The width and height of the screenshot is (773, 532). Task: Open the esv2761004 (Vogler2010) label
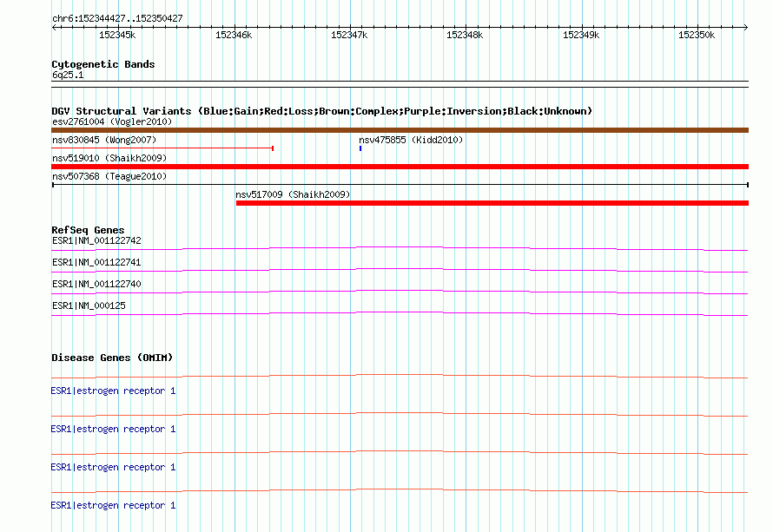tap(112, 122)
